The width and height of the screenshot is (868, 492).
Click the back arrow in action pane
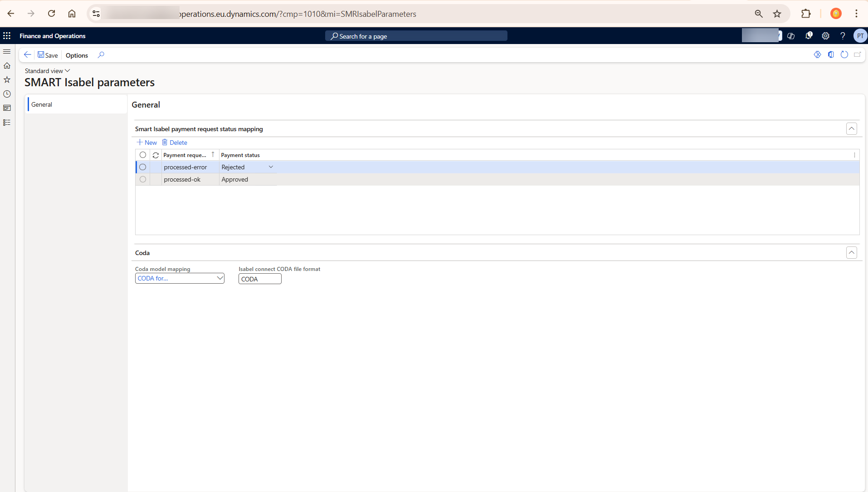click(27, 55)
